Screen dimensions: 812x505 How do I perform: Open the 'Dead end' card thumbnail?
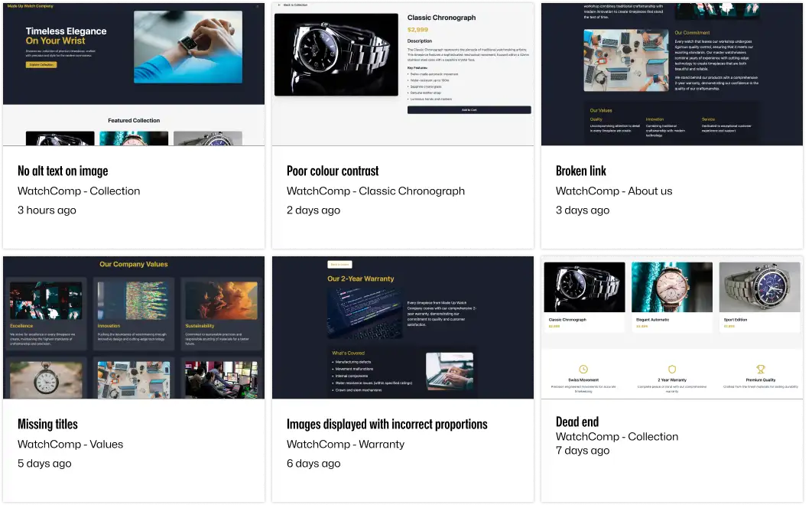[x=672, y=327]
